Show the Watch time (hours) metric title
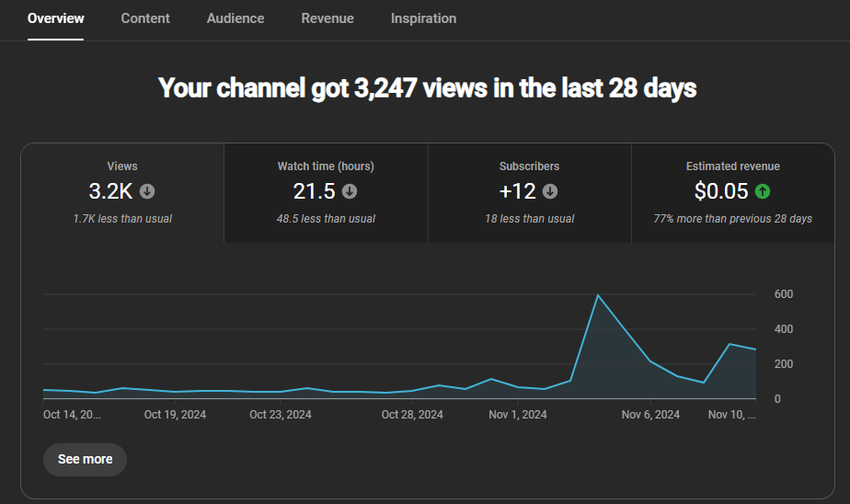This screenshot has height=504, width=850. [326, 166]
